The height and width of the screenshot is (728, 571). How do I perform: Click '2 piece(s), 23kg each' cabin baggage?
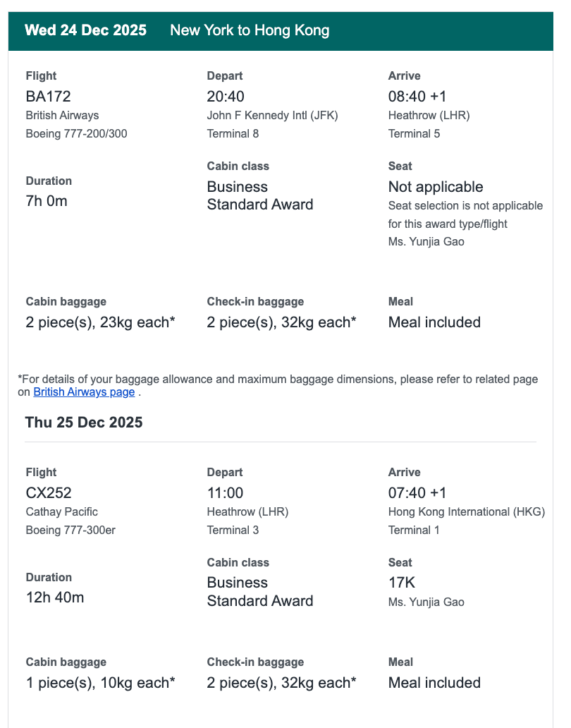click(100, 322)
